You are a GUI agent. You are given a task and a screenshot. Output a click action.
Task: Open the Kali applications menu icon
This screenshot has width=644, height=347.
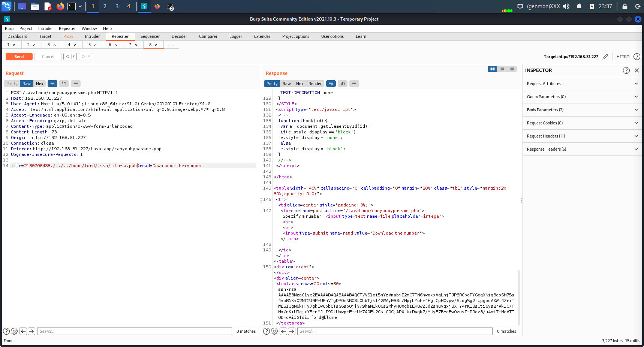click(7, 6)
